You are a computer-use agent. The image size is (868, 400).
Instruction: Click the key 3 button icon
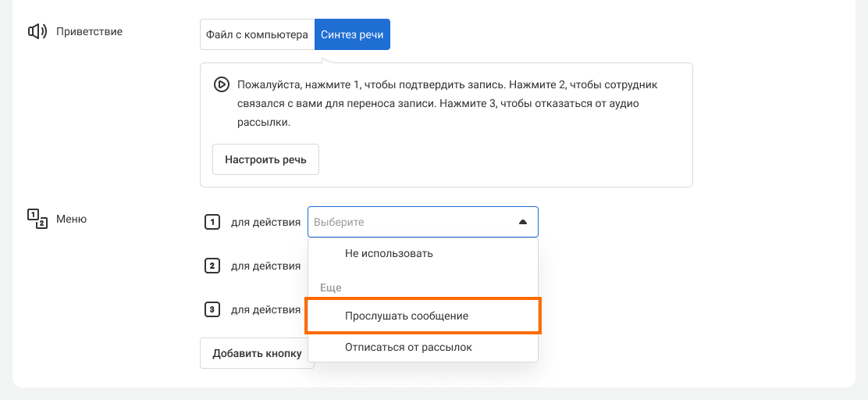click(x=212, y=309)
